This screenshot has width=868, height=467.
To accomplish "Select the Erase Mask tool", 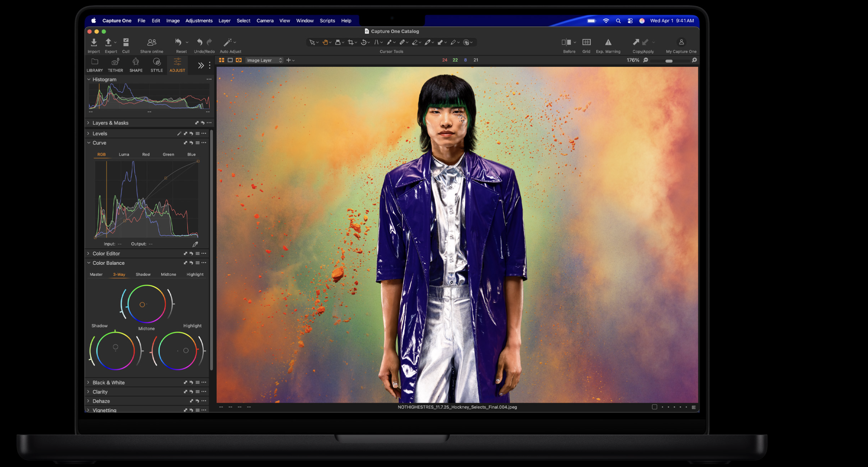I will (415, 42).
